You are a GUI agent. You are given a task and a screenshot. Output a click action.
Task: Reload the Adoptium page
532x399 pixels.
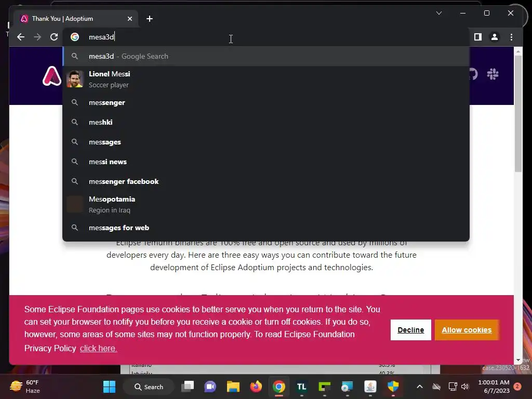[54, 37]
